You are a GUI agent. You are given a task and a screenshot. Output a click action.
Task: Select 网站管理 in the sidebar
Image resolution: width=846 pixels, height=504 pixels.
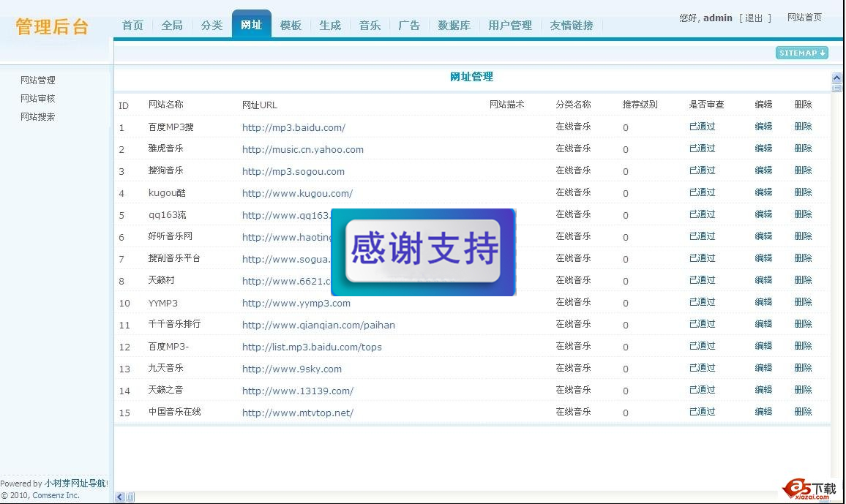pos(38,80)
